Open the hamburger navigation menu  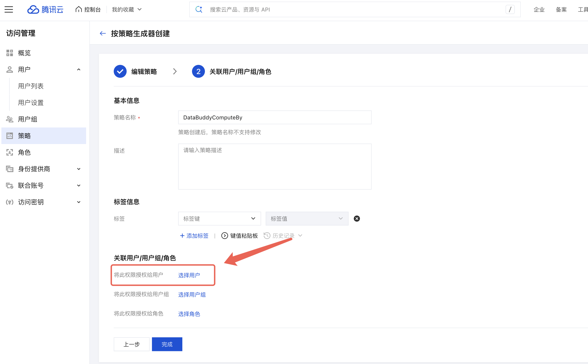(x=9, y=9)
